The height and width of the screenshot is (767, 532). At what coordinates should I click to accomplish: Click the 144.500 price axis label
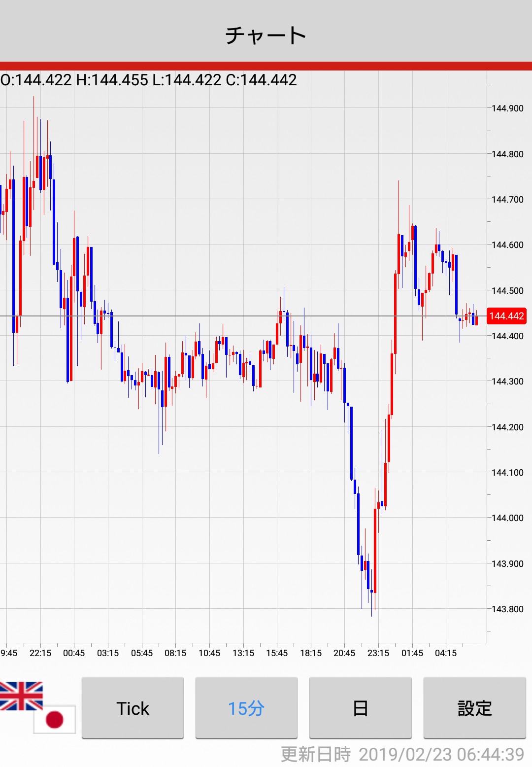coord(507,291)
